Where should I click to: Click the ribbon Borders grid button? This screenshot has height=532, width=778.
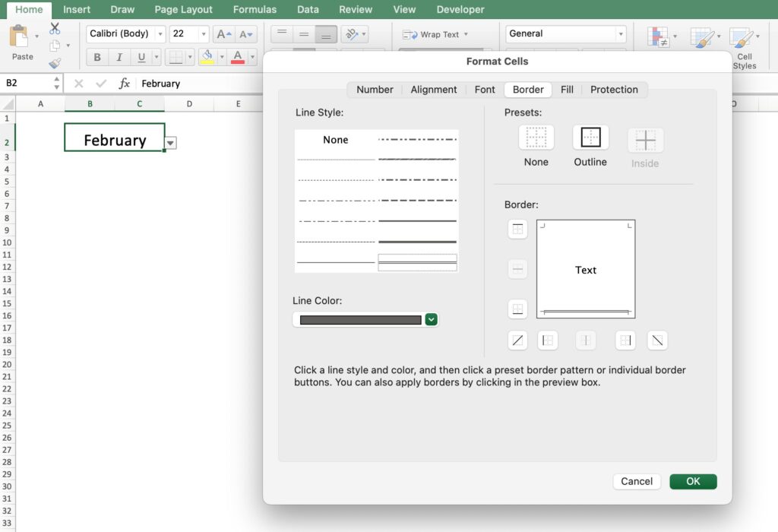pos(176,57)
